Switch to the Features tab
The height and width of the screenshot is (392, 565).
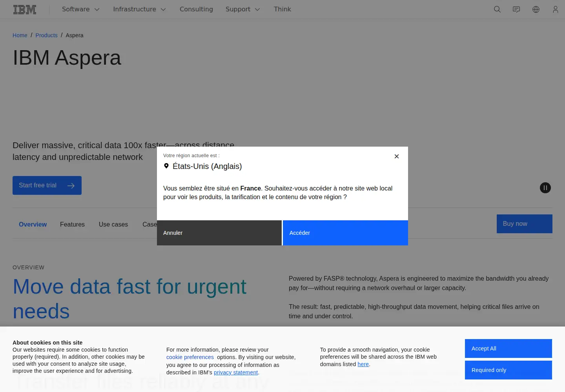72,224
